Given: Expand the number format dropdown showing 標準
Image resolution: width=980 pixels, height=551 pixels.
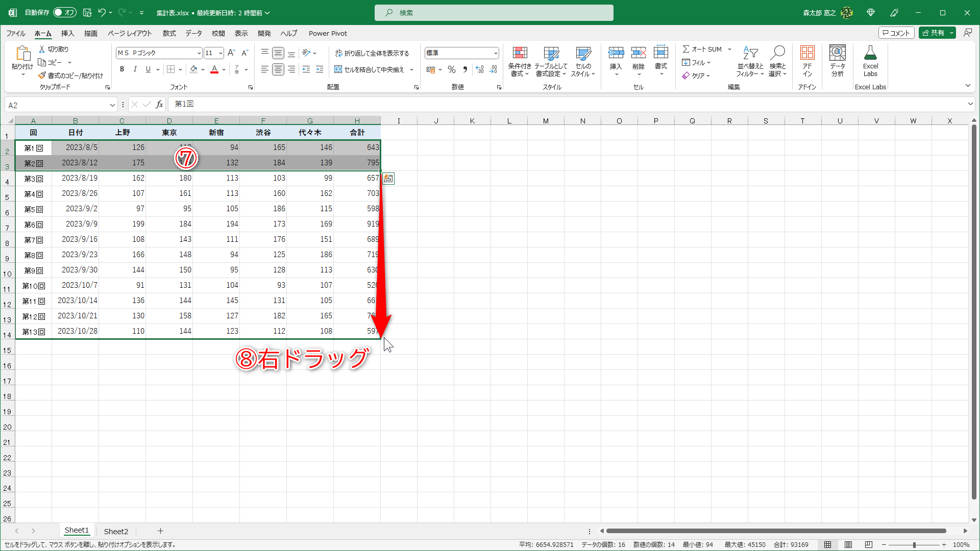Looking at the screenshot, I should tap(496, 53).
